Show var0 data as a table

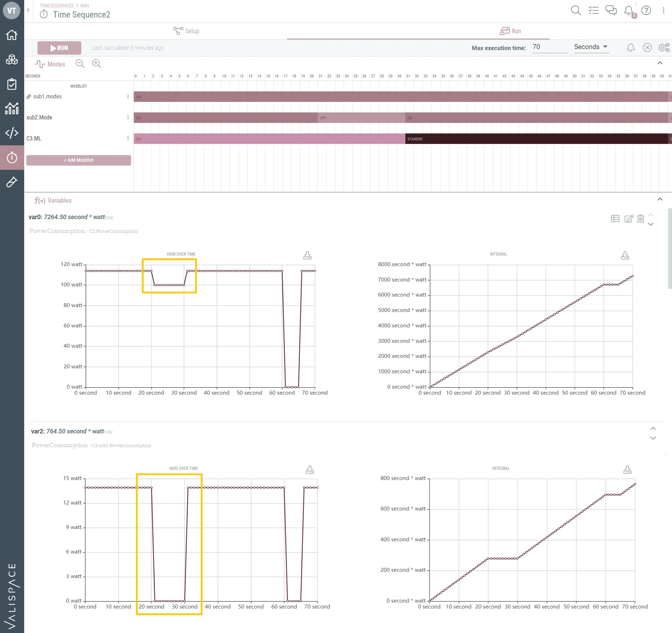pos(615,219)
